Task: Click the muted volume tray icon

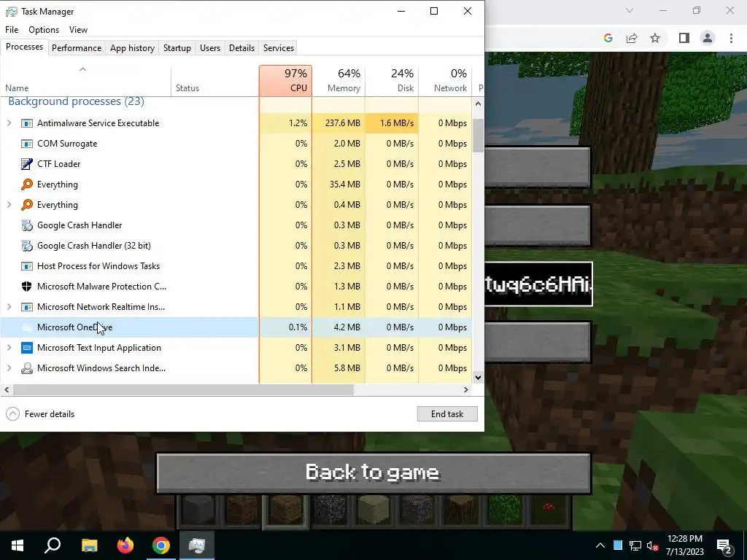Action: click(653, 545)
